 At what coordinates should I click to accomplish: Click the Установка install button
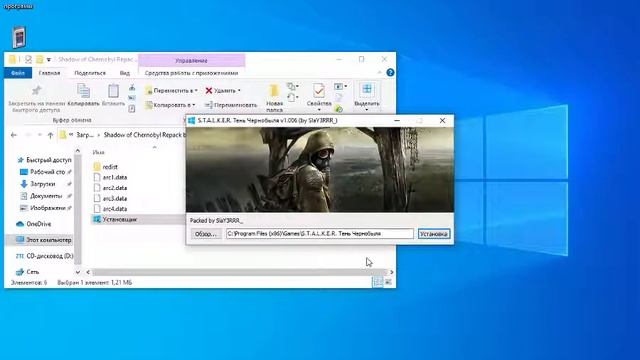pyautogui.click(x=433, y=234)
